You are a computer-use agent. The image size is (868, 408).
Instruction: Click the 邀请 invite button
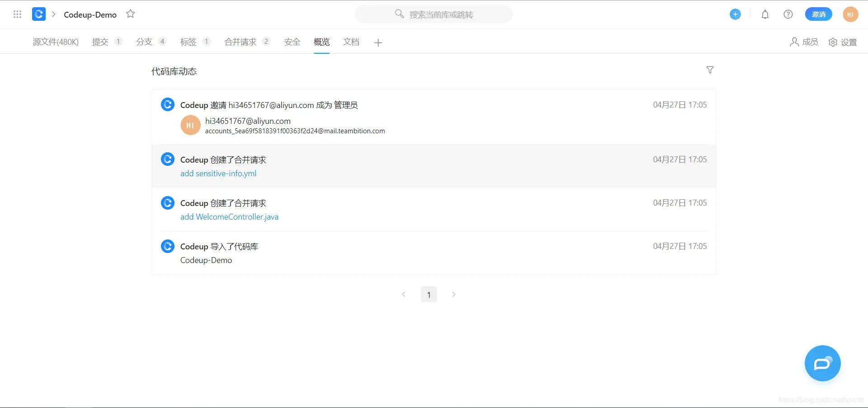(x=818, y=14)
